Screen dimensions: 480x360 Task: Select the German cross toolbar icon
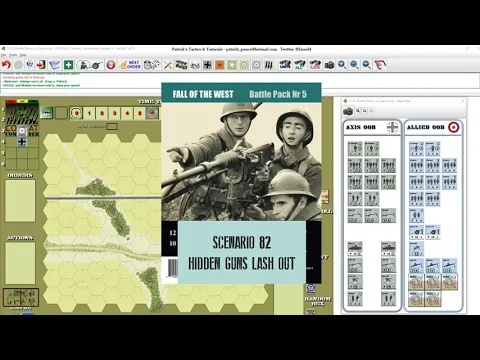(x=207, y=65)
